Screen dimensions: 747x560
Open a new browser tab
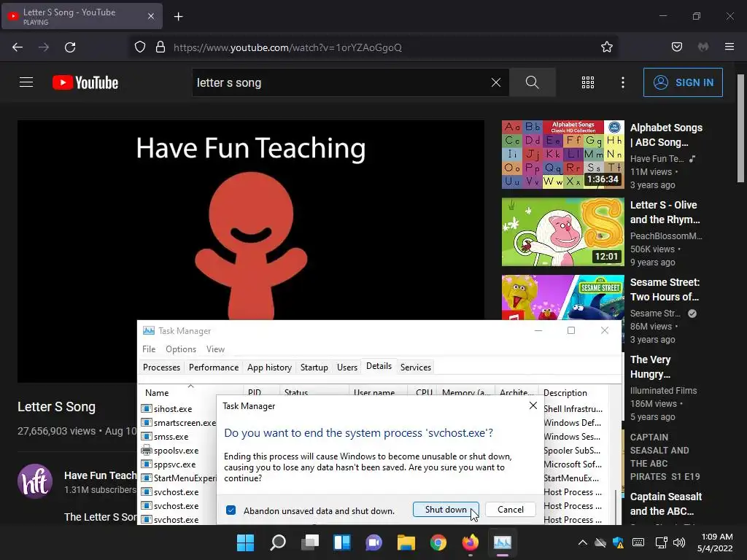click(178, 17)
